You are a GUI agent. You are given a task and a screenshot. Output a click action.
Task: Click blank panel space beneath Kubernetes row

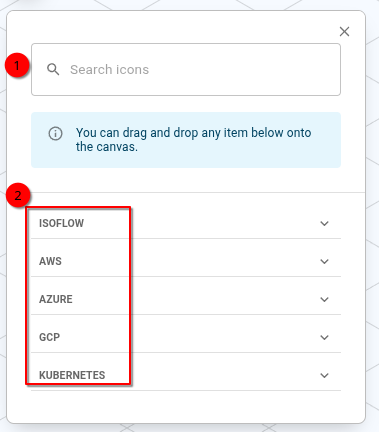coord(186,407)
